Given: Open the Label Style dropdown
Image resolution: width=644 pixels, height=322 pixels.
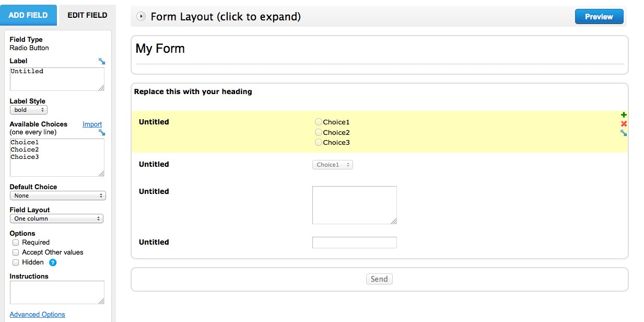Looking at the screenshot, I should [x=28, y=110].
